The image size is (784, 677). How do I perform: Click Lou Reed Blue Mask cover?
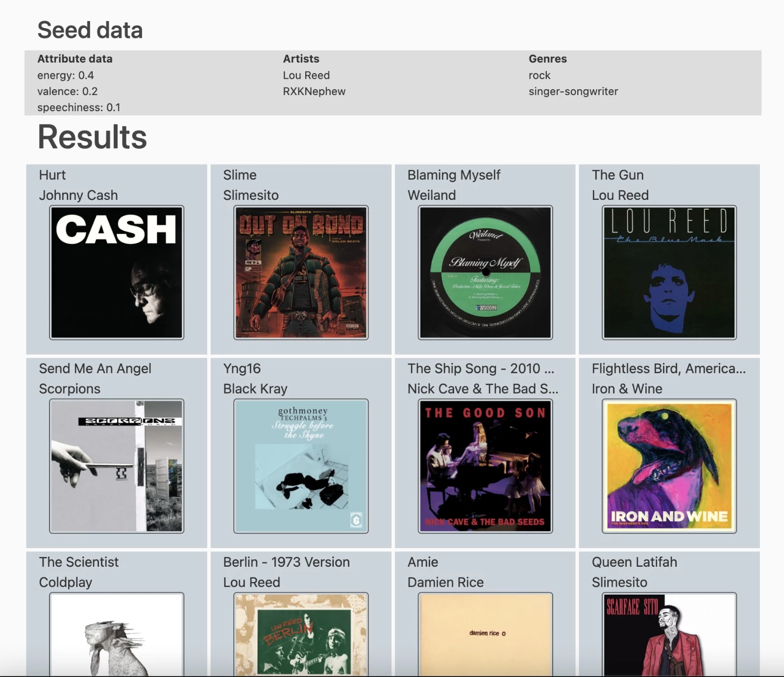pyautogui.click(x=669, y=272)
